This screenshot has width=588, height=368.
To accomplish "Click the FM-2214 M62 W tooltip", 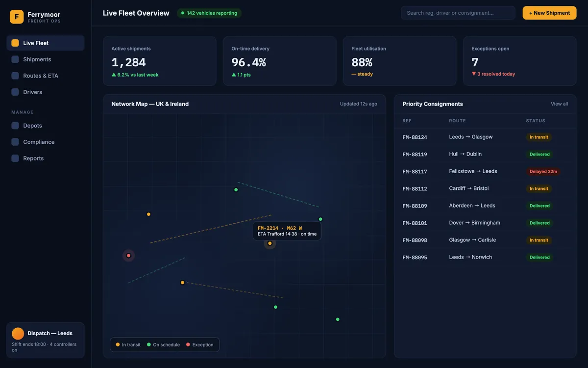I will 287,231.
